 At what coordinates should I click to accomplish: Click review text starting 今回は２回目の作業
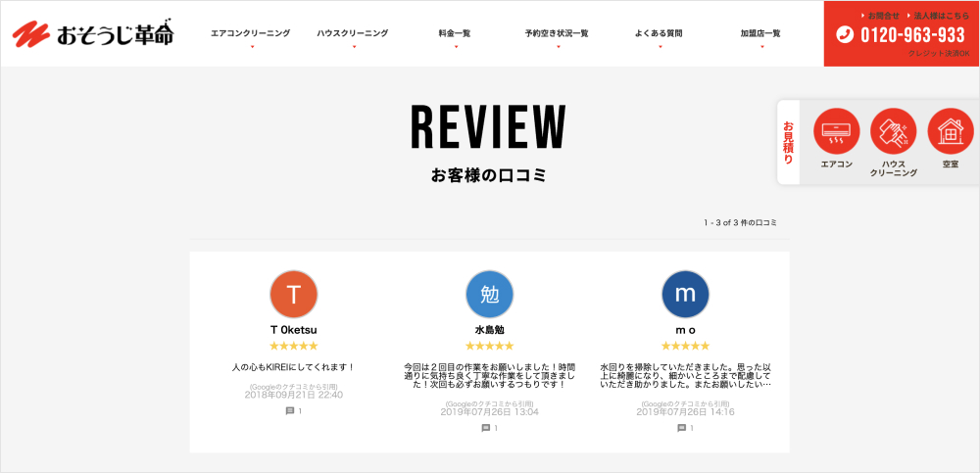pos(490,376)
